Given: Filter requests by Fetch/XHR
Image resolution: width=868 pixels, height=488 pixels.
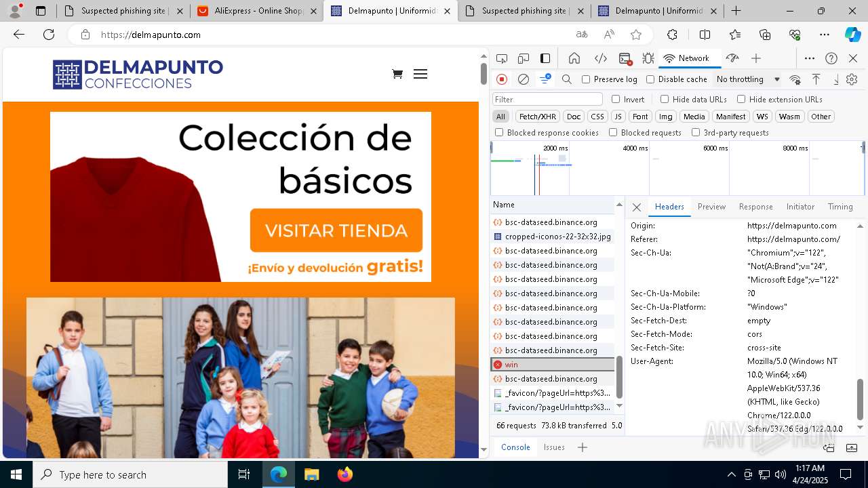Looking at the screenshot, I should [538, 117].
